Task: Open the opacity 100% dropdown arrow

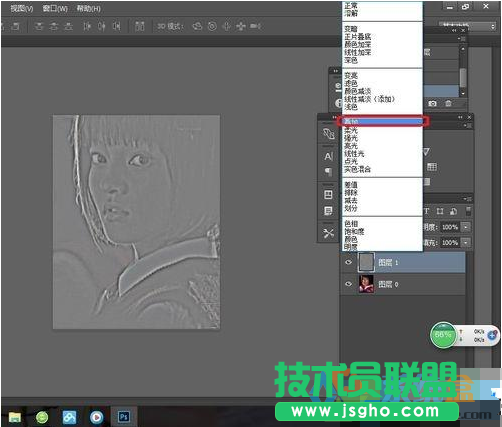Action: [x=466, y=227]
